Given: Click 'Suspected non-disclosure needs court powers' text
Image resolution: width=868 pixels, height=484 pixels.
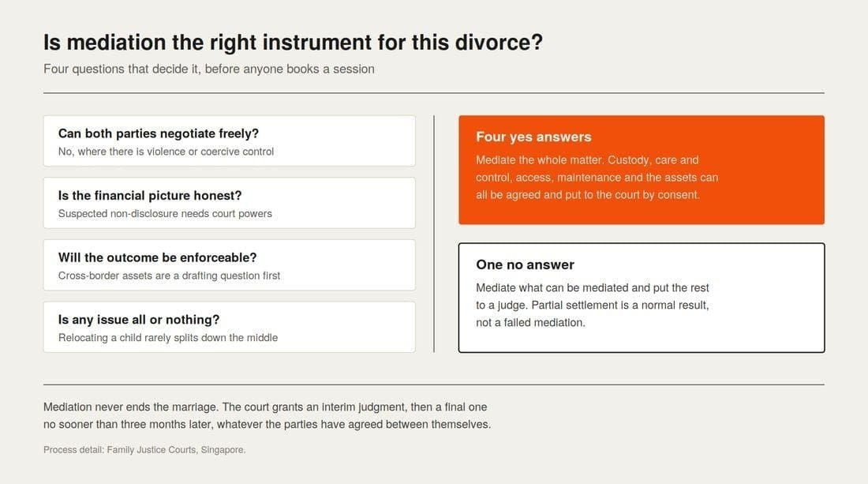Looking at the screenshot, I should [x=165, y=214].
